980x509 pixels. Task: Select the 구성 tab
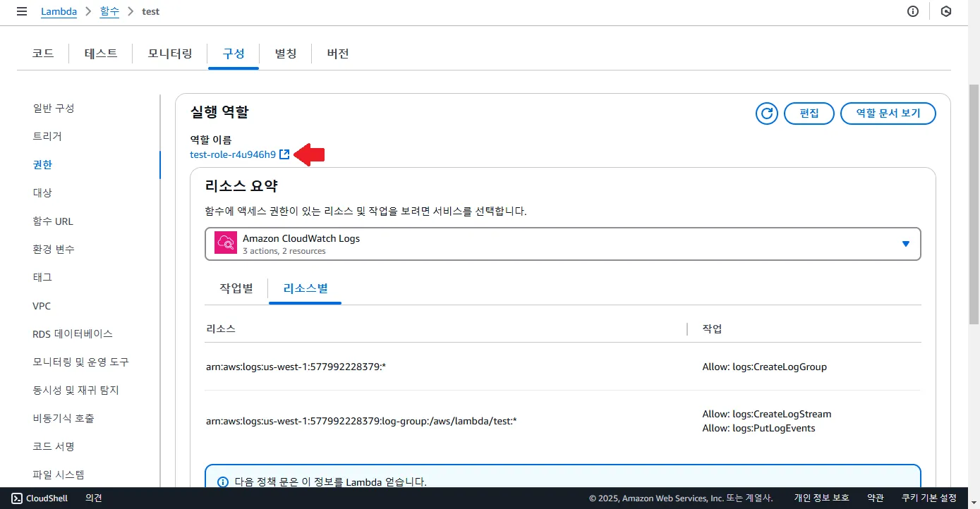[x=234, y=54]
